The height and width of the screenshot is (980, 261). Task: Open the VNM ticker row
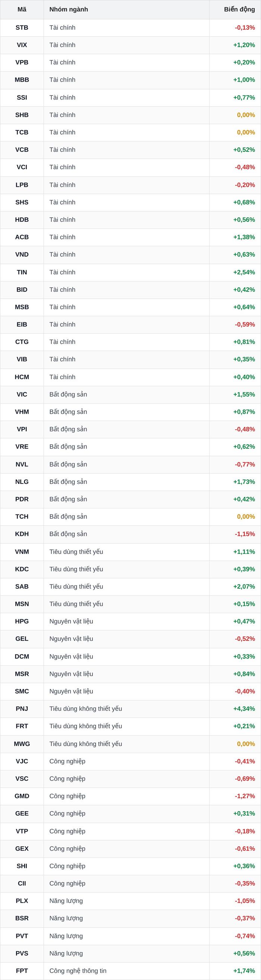click(130, 552)
